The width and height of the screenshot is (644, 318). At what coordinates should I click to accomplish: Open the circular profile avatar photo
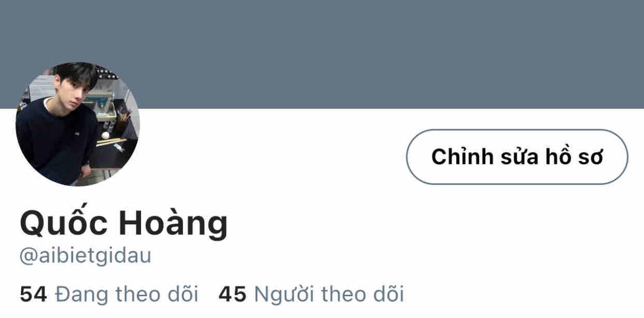click(77, 124)
